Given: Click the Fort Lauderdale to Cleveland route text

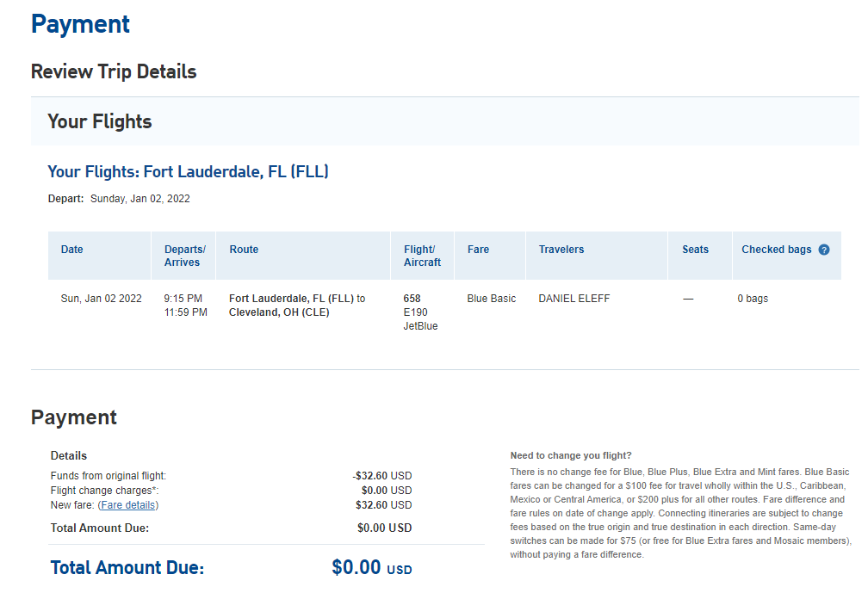Looking at the screenshot, I should 297,306.
